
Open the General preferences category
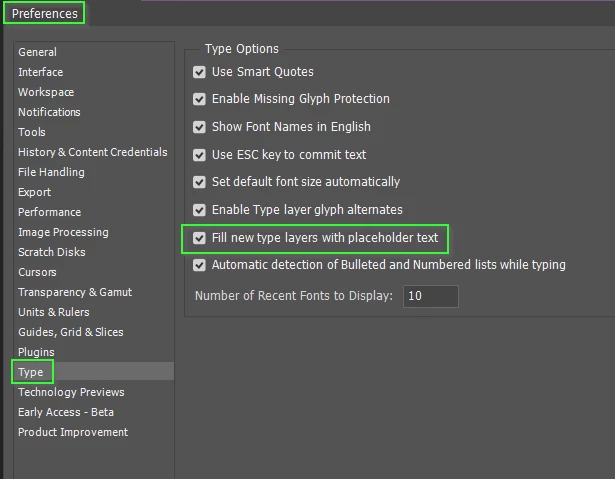click(x=37, y=52)
